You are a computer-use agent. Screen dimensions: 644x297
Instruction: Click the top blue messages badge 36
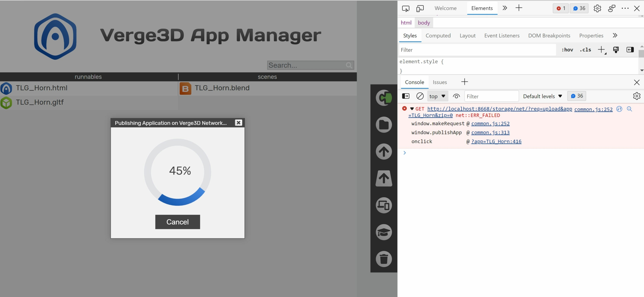point(579,8)
